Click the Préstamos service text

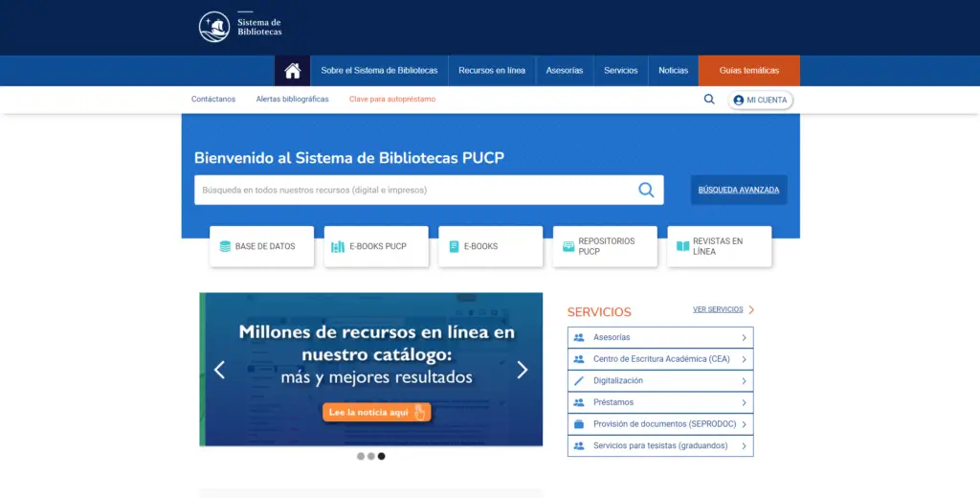click(x=613, y=402)
